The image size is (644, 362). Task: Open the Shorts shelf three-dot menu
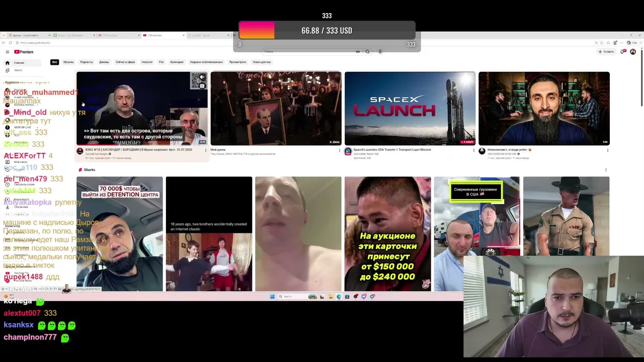point(606,170)
